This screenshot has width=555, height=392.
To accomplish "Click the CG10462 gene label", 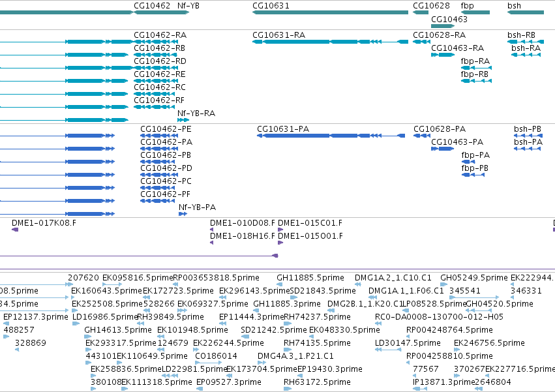I will pos(152,6).
